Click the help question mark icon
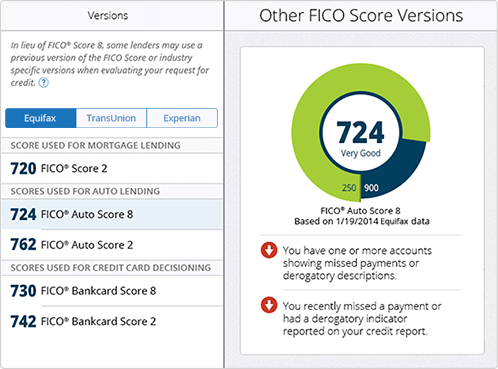The height and width of the screenshot is (369, 498). pos(44,82)
